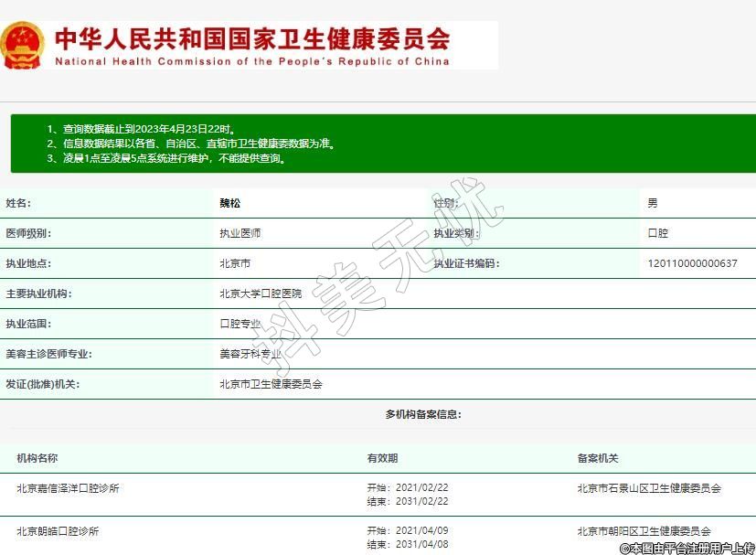Click the 口腔专业 practice scope value
This screenshot has height=555, width=756.
pos(240,324)
